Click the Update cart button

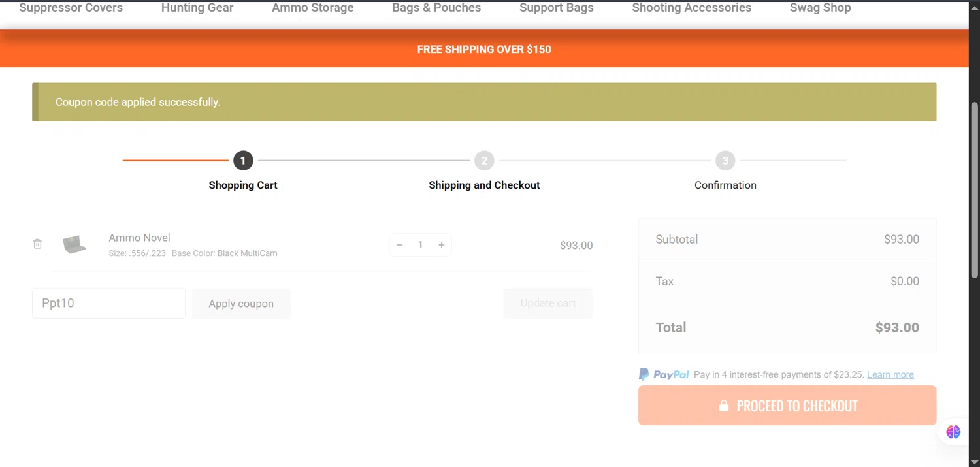548,304
